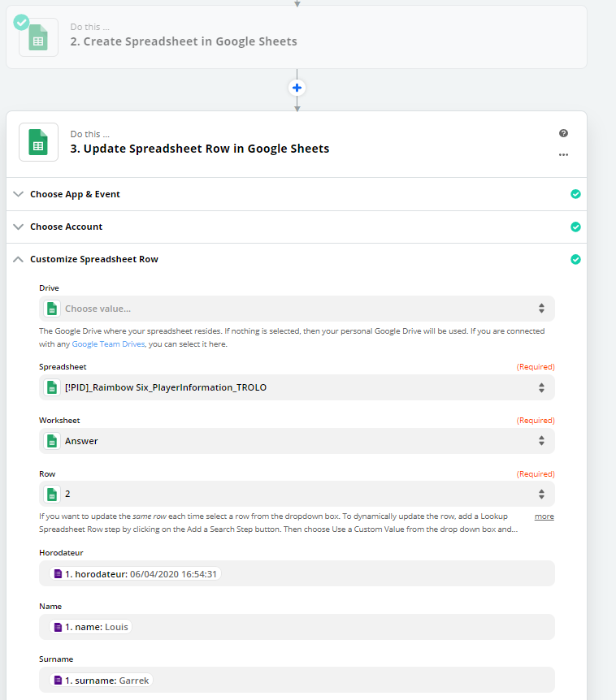Click the green check on Choose App & Event
Viewport: 616px width, 700px height.
(x=576, y=194)
